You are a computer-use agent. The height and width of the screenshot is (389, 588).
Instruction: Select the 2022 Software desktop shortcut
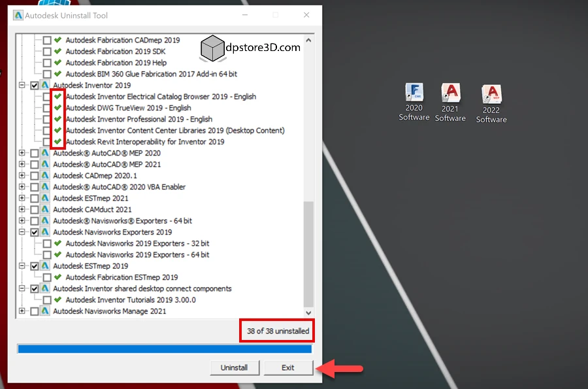[x=491, y=104]
